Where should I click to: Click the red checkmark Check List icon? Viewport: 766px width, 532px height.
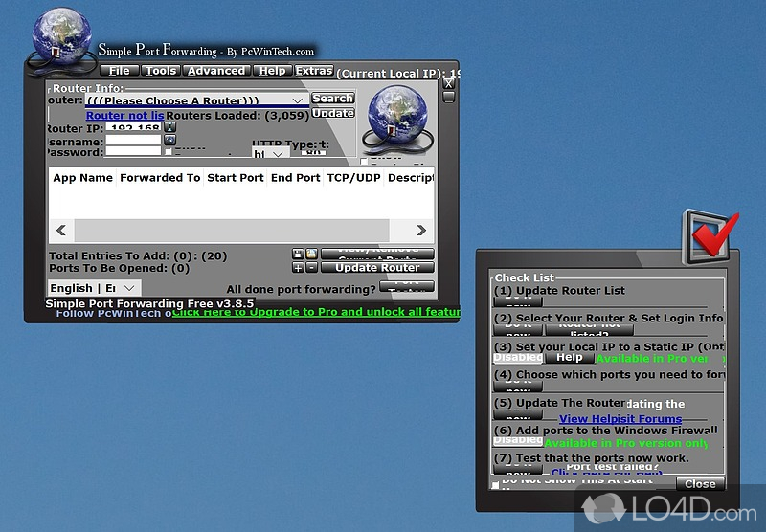710,238
